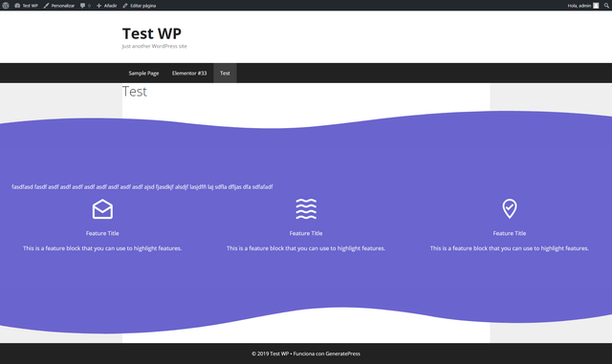Screen dimensions: 612x364
Task: Go to Sample Page in navigation
Action: [x=143, y=73]
